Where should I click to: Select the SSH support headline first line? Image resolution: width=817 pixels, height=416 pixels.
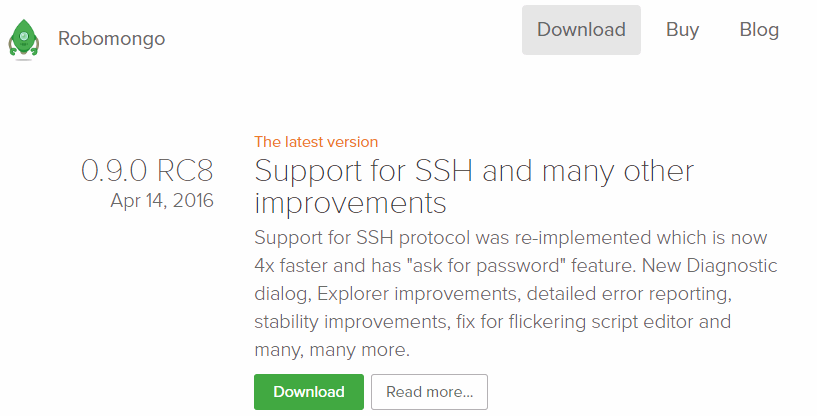(474, 170)
